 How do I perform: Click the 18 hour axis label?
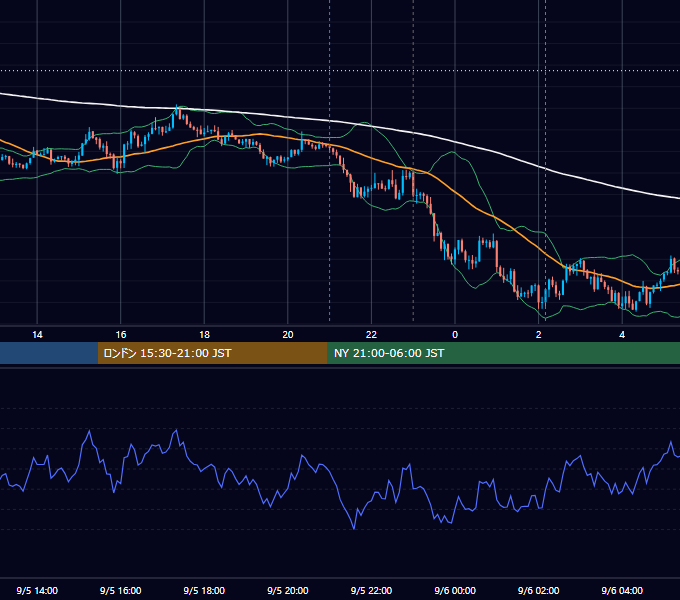coord(204,335)
